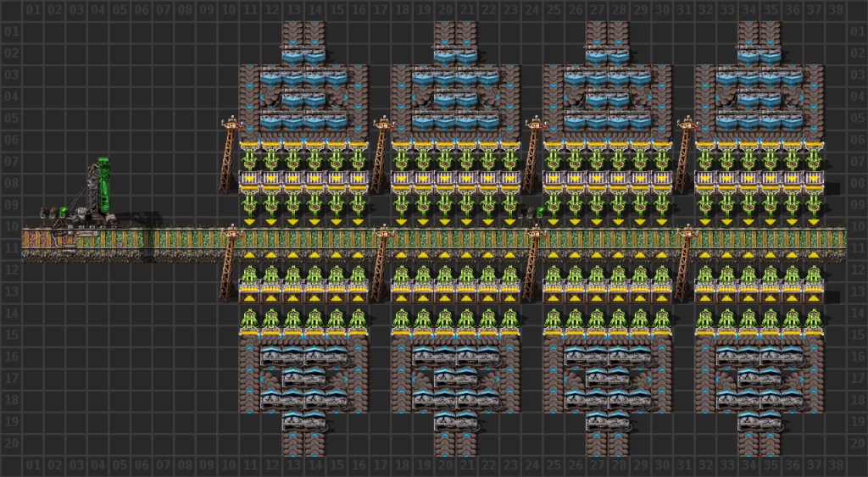Screen dimensions: 868x477
Task: Click the rail signal next to the train stop
Action: pyautogui.click(x=53, y=213)
